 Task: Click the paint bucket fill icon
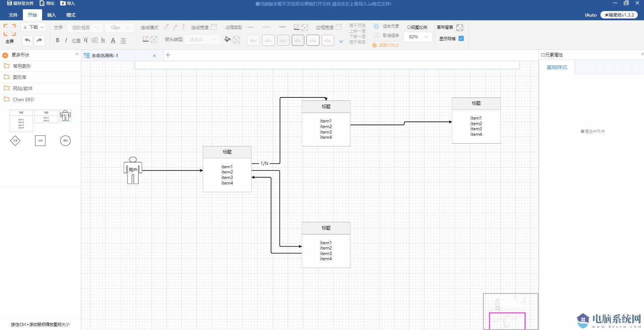(x=227, y=39)
